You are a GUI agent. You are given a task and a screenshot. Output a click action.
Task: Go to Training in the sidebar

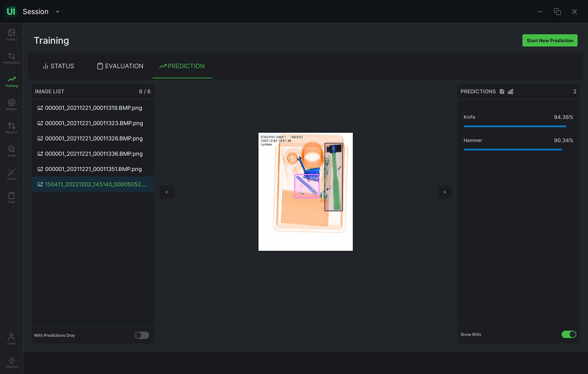11,82
